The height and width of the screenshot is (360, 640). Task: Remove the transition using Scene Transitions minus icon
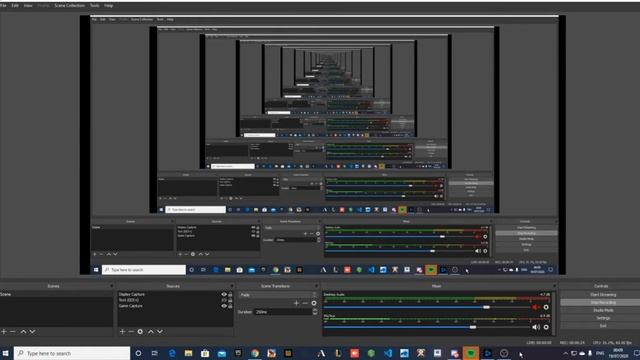305,303
